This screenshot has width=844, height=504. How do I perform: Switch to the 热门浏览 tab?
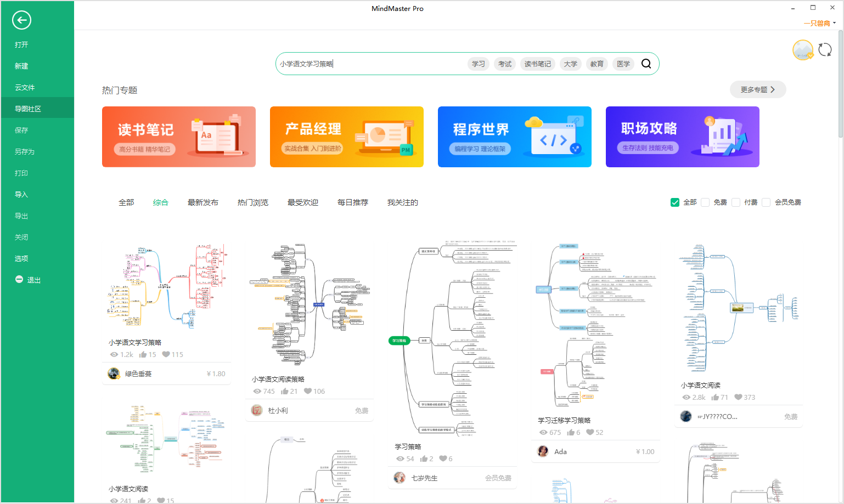pyautogui.click(x=253, y=202)
